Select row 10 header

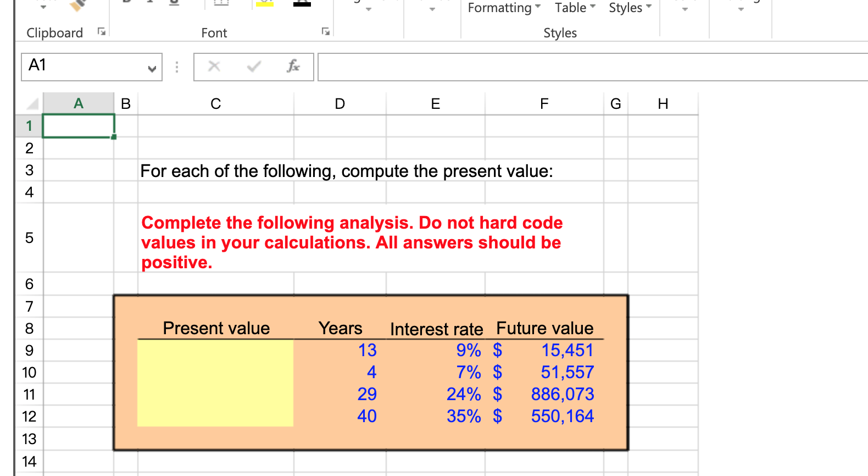(29, 372)
